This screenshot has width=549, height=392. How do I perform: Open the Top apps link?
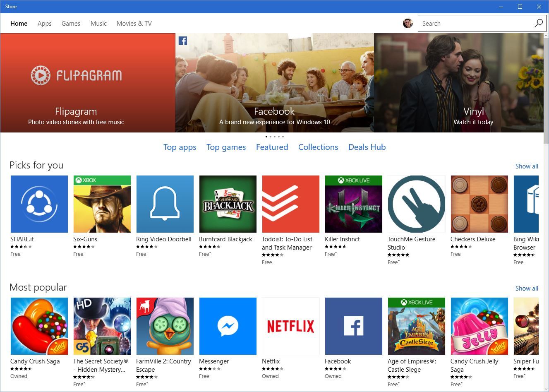click(180, 147)
